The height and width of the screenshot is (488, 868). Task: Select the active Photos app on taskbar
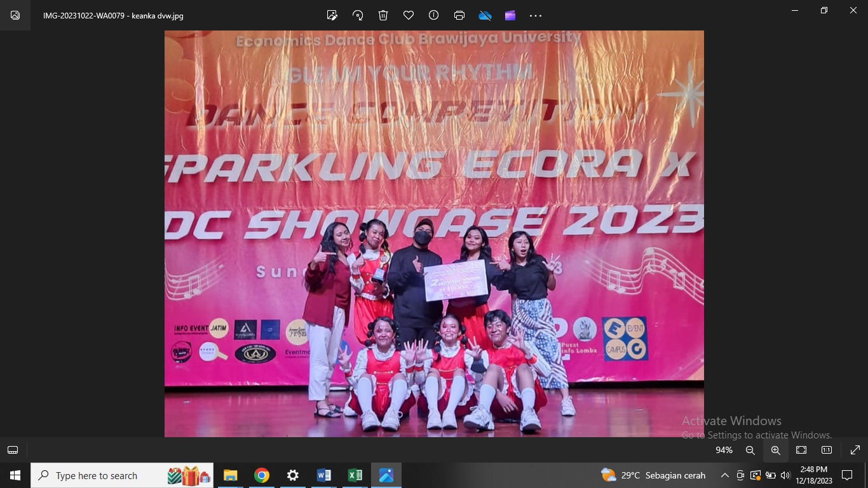click(x=386, y=475)
